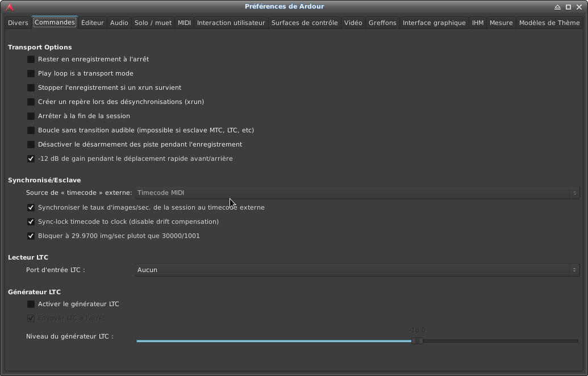Click the window shade (roll-up) icon

point(558,7)
